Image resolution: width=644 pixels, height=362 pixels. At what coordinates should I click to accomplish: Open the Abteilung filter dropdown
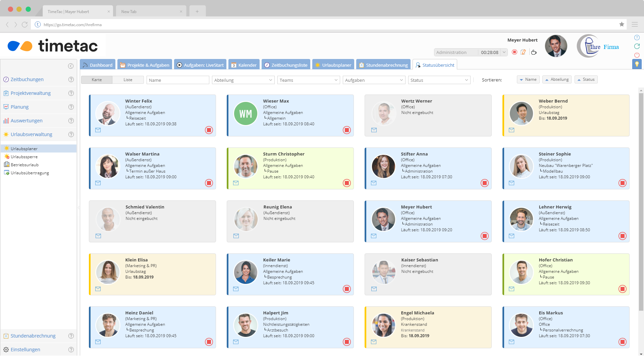243,80
